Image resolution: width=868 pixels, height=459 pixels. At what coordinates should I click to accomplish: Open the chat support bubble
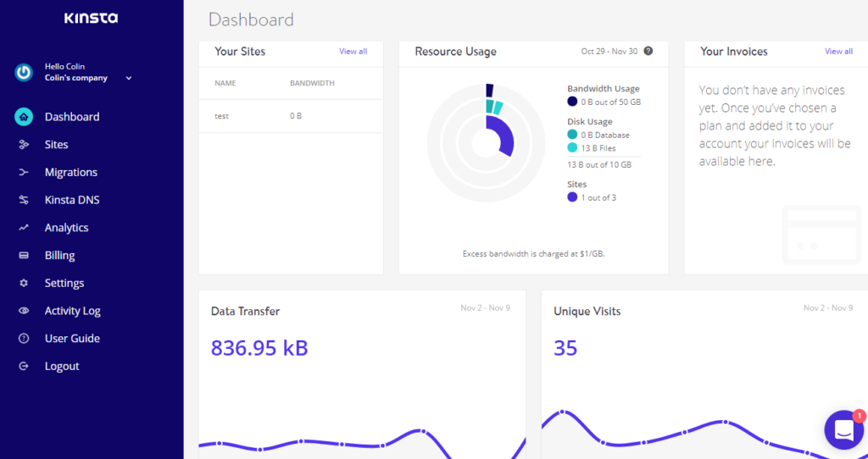(843, 429)
